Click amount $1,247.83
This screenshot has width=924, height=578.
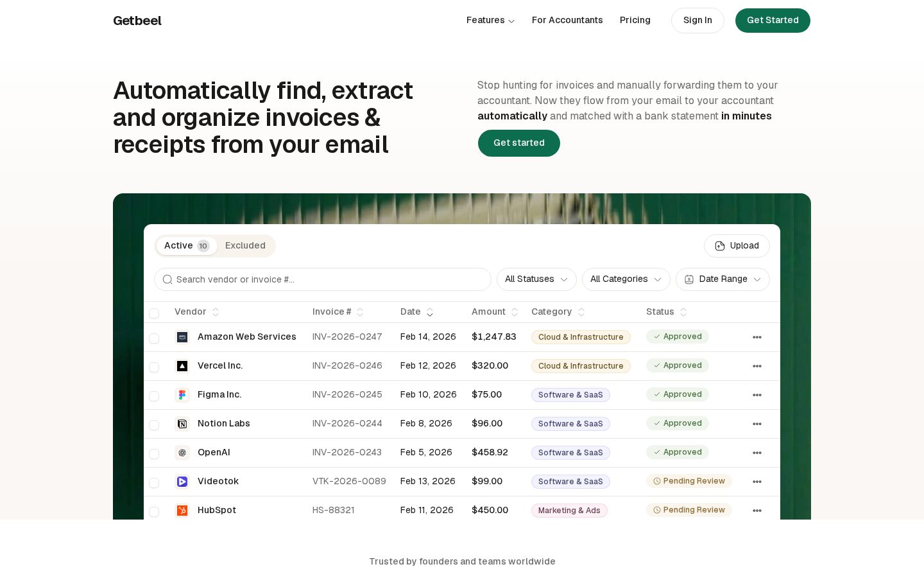pyautogui.click(x=494, y=337)
